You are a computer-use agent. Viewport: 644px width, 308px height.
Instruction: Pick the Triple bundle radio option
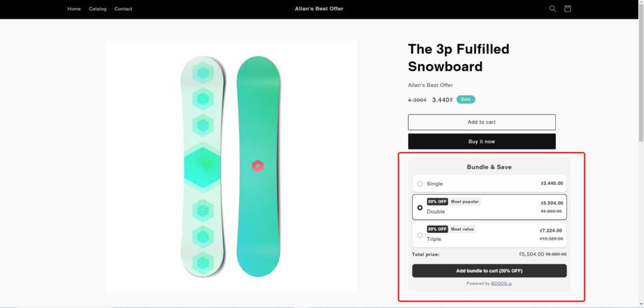pyautogui.click(x=420, y=234)
